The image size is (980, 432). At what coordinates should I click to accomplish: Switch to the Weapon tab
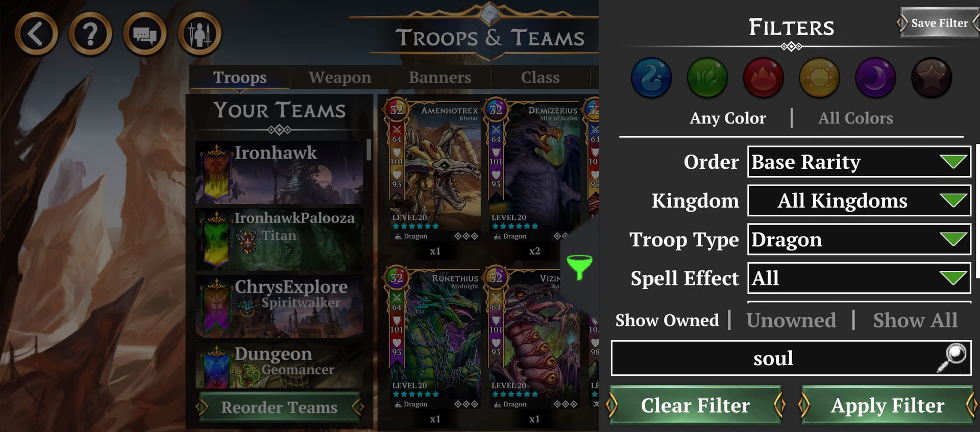coord(340,78)
